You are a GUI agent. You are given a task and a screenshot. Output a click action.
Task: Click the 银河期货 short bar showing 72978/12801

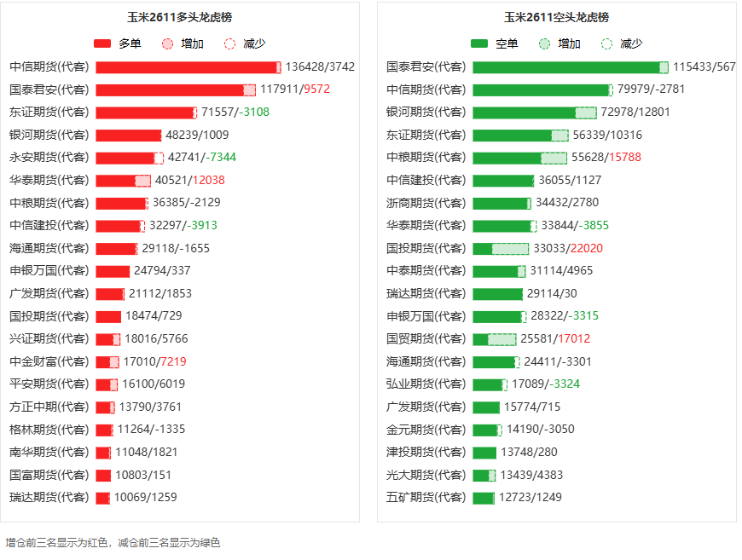(x=534, y=113)
